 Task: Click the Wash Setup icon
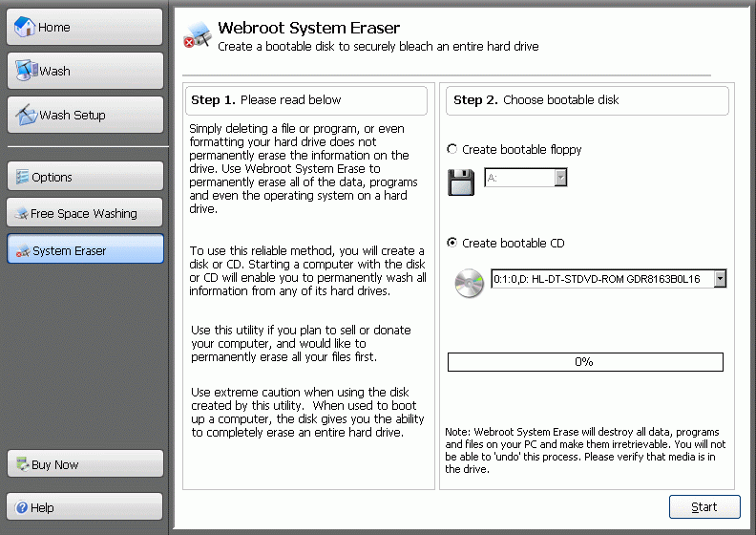(26, 115)
